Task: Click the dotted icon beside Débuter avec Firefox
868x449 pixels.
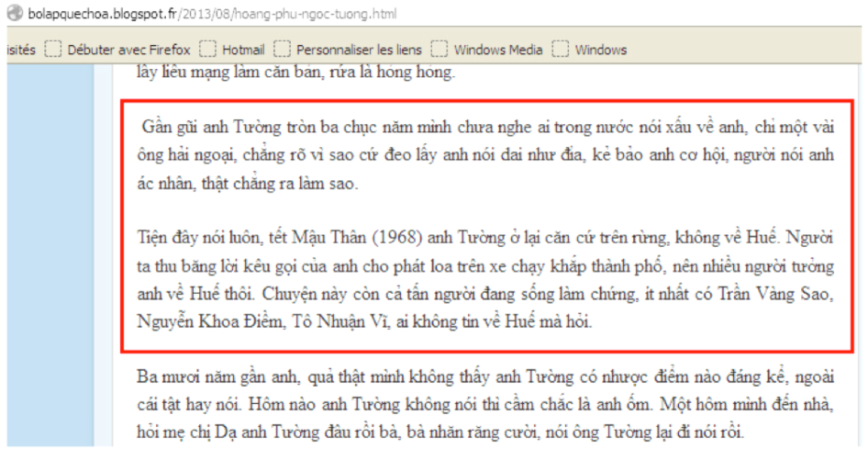Action: point(52,50)
